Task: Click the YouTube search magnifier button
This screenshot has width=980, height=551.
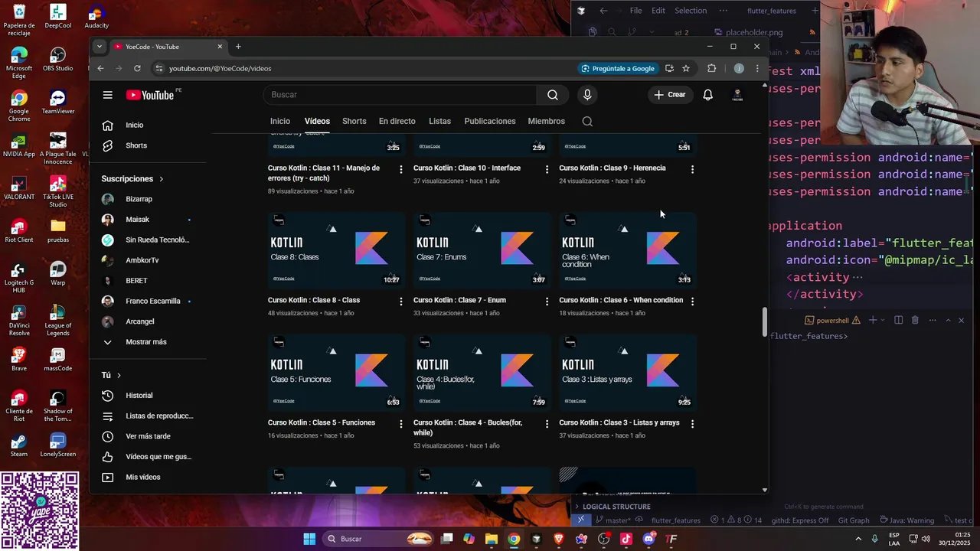Action: (553, 95)
